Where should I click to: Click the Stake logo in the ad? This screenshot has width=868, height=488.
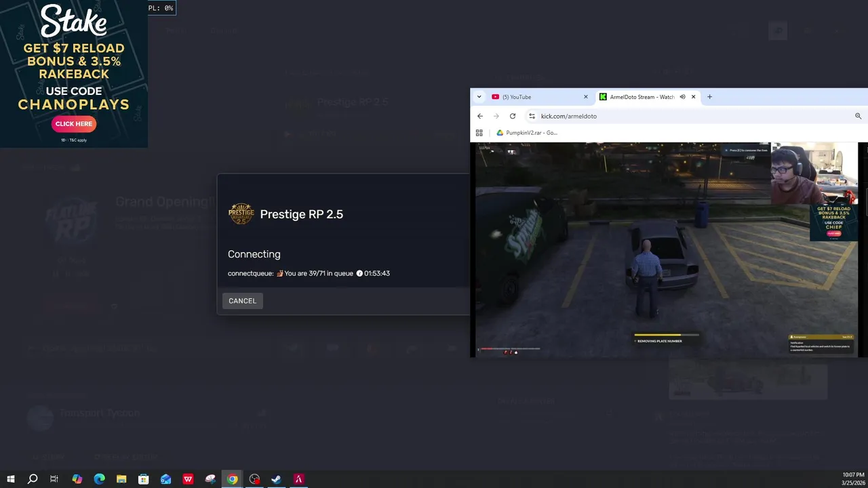tap(74, 22)
